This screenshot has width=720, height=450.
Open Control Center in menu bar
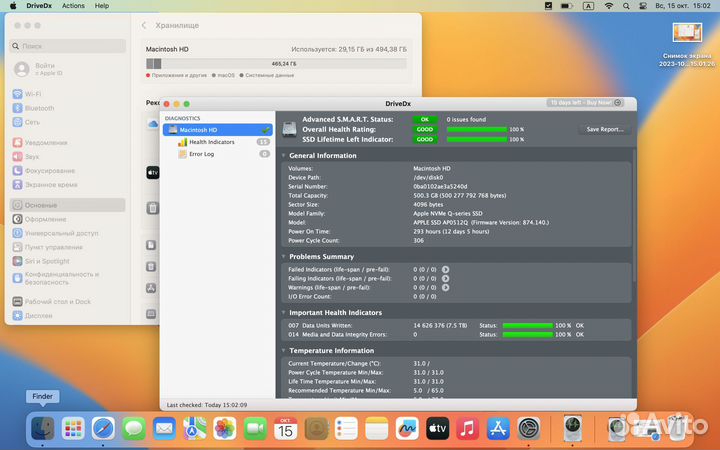coord(643,6)
